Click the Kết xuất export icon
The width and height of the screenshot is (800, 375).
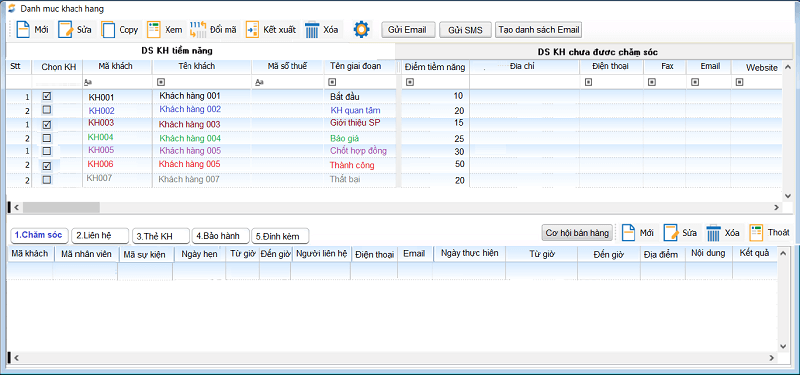(x=252, y=30)
